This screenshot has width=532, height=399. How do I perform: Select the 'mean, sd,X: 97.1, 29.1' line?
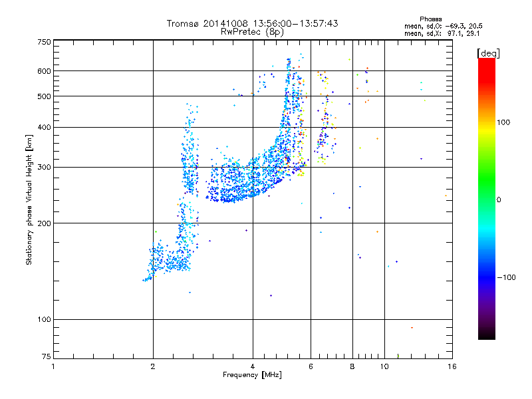tap(442, 34)
